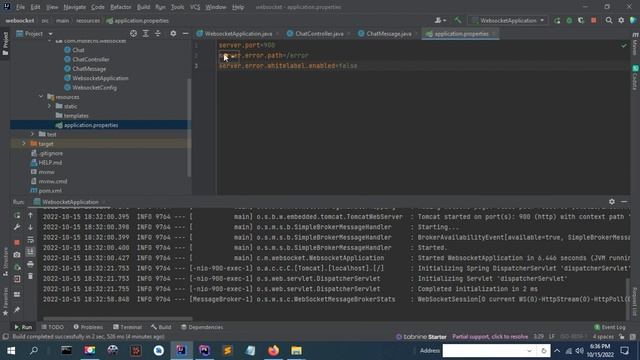Expand the test folder

(x=33, y=134)
